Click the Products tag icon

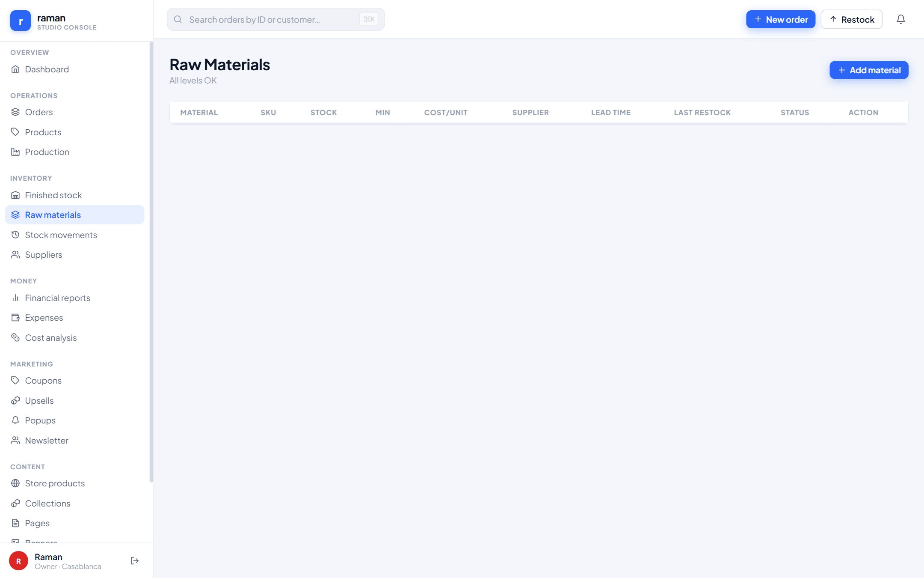(15, 132)
